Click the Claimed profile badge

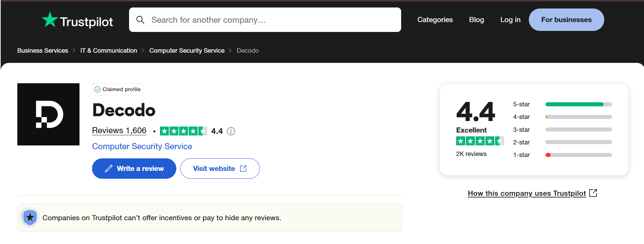tap(118, 89)
